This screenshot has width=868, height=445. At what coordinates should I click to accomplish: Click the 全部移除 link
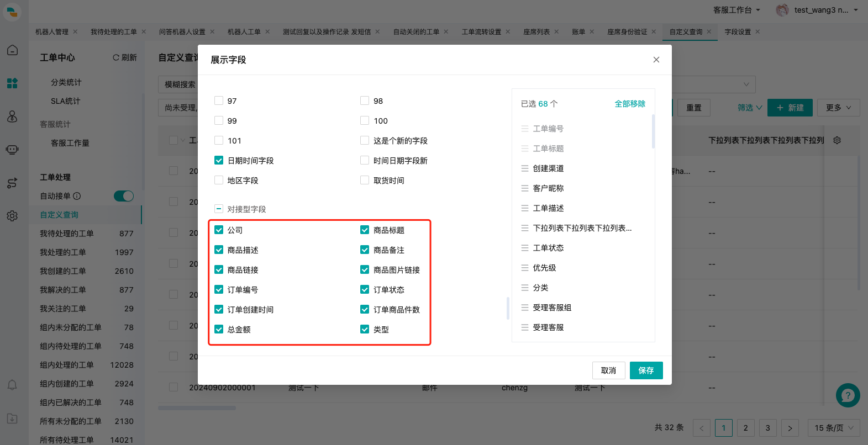[x=630, y=104]
